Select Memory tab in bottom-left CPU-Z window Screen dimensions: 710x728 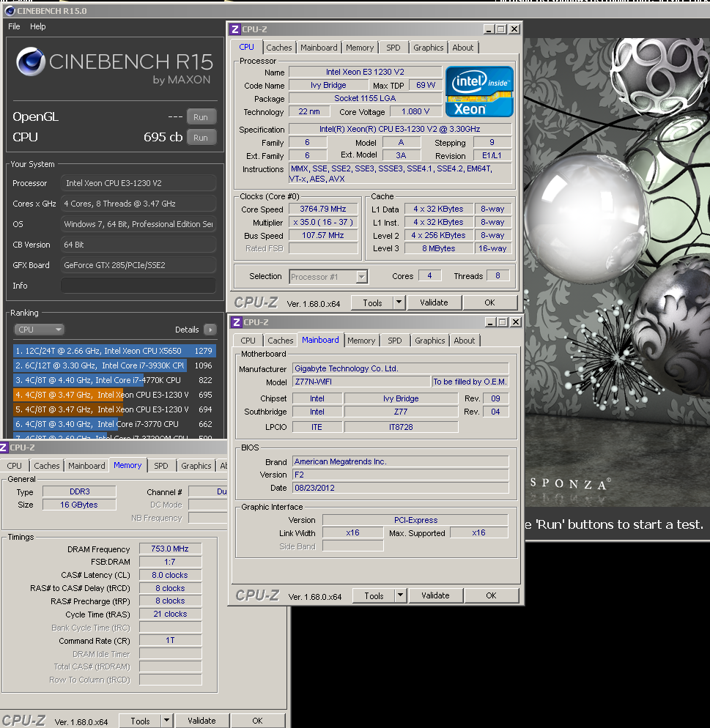[127, 465]
